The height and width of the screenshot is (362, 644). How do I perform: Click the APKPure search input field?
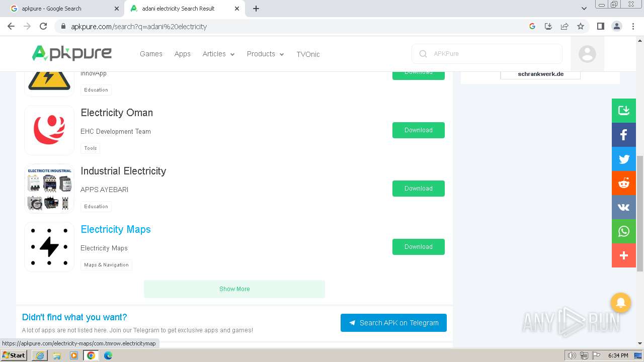coord(487,54)
